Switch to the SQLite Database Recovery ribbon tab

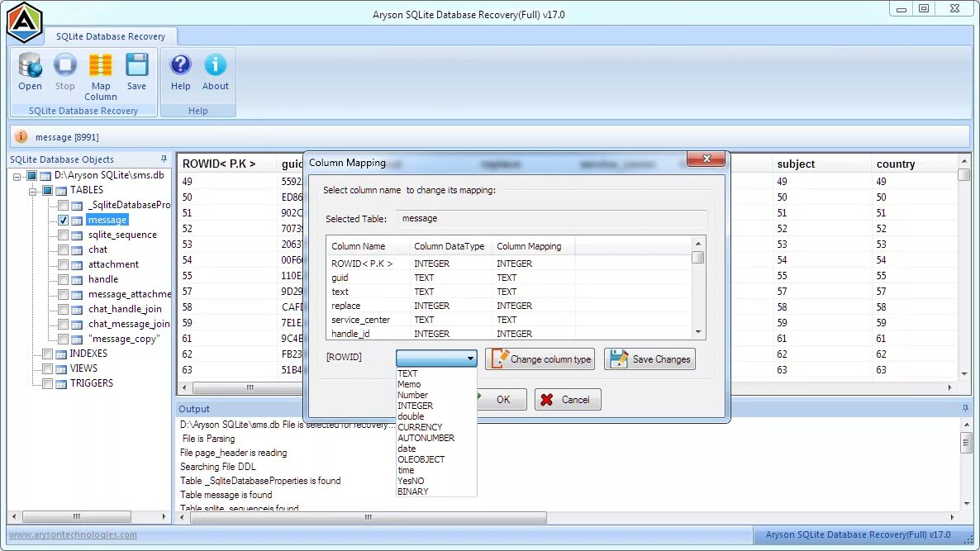111,36
